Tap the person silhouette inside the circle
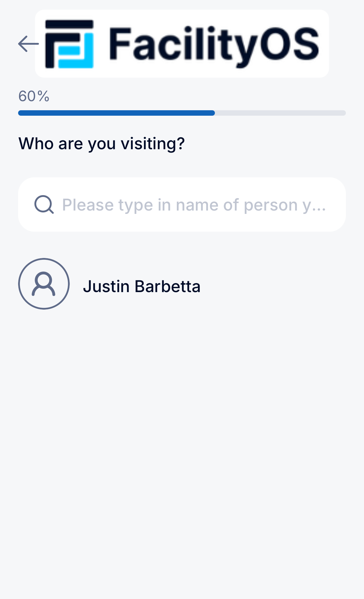Image resolution: width=364 pixels, height=599 pixels. tap(44, 284)
